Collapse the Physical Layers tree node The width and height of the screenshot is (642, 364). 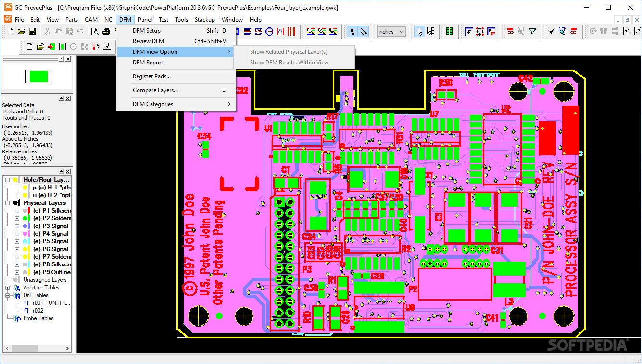click(x=8, y=203)
